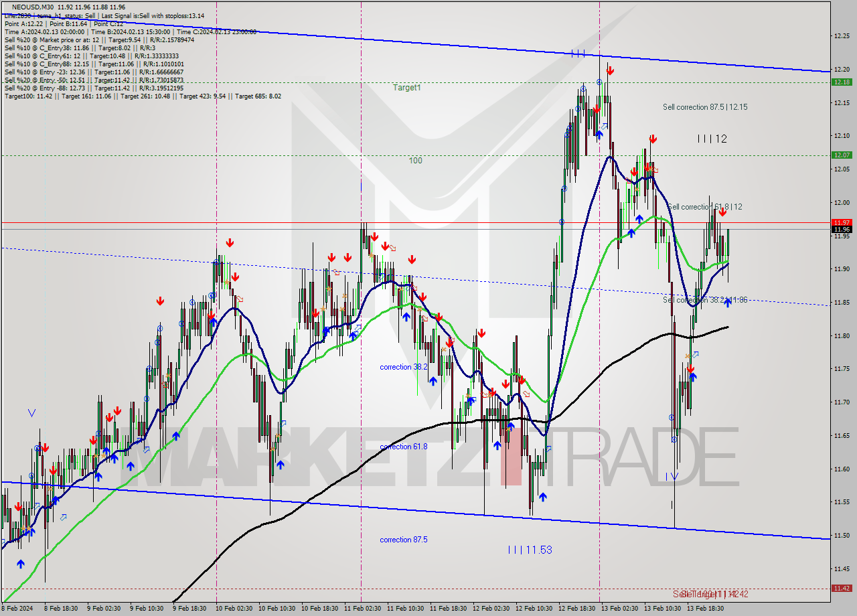
Task: Click the 11 Feb 02:30 time label
Action: [362, 609]
